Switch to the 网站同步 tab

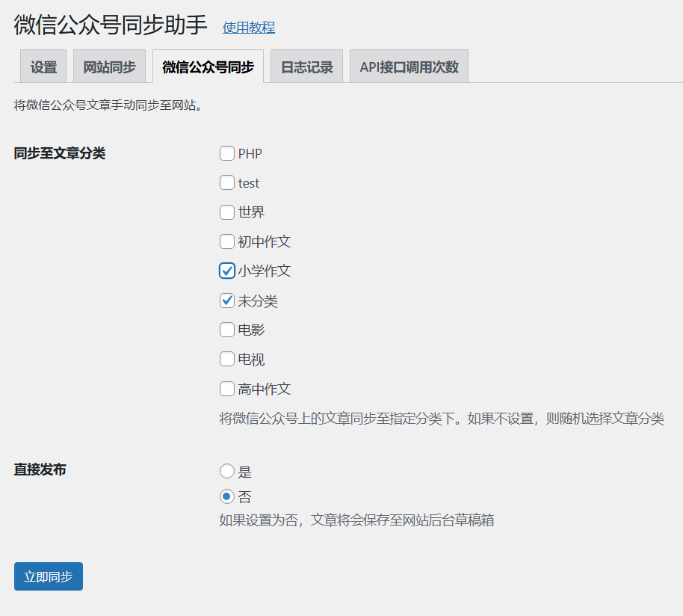pos(109,67)
